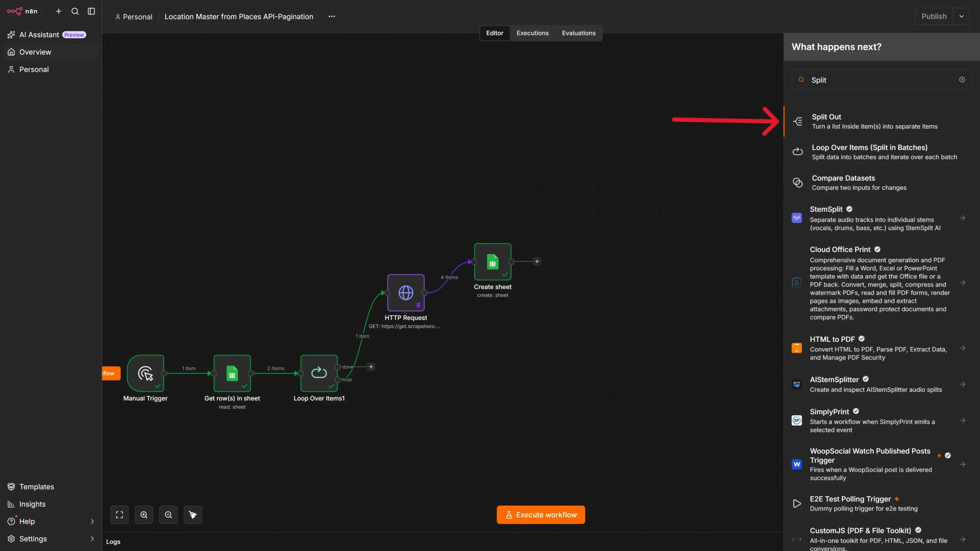The image size is (980, 551).
Task: Select Split Out node
Action: (x=882, y=121)
